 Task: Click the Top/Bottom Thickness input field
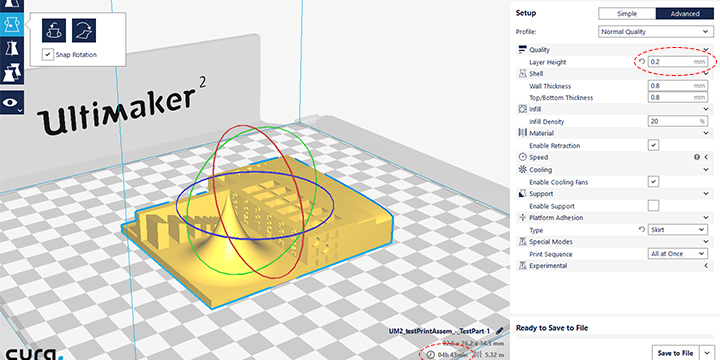[x=677, y=97]
